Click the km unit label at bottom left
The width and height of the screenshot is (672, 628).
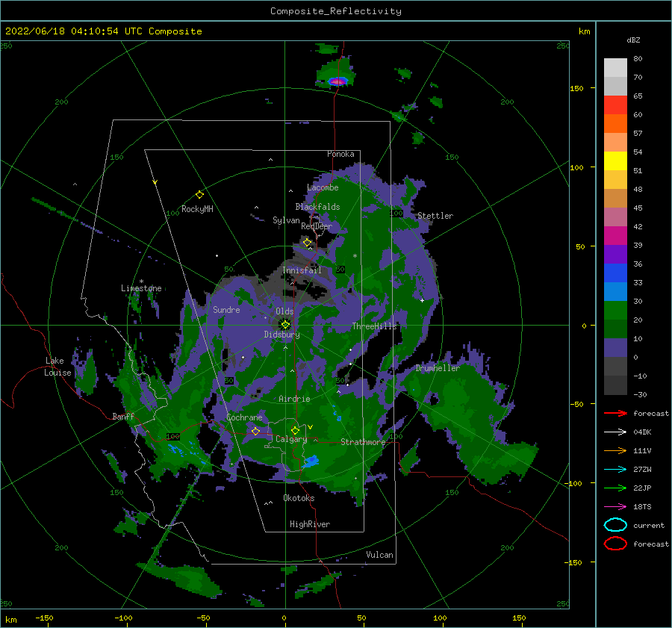click(10, 620)
